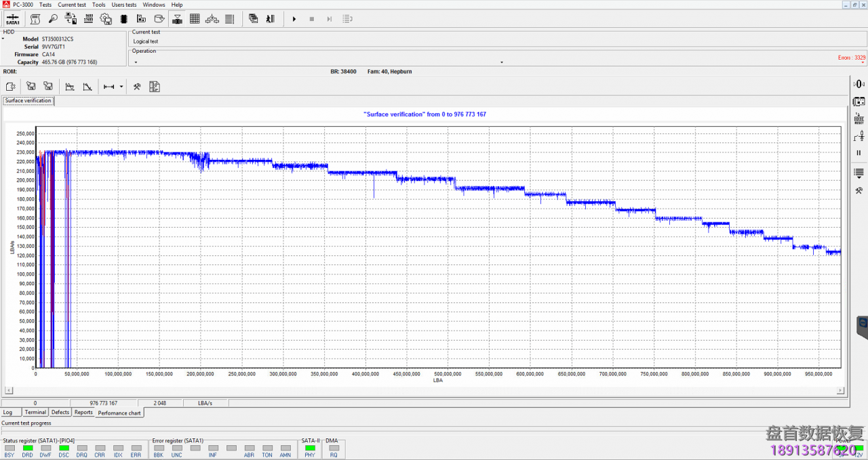This screenshot has width=868, height=460.
Task: Toggle the DRD status register indicator
Action: pos(28,448)
